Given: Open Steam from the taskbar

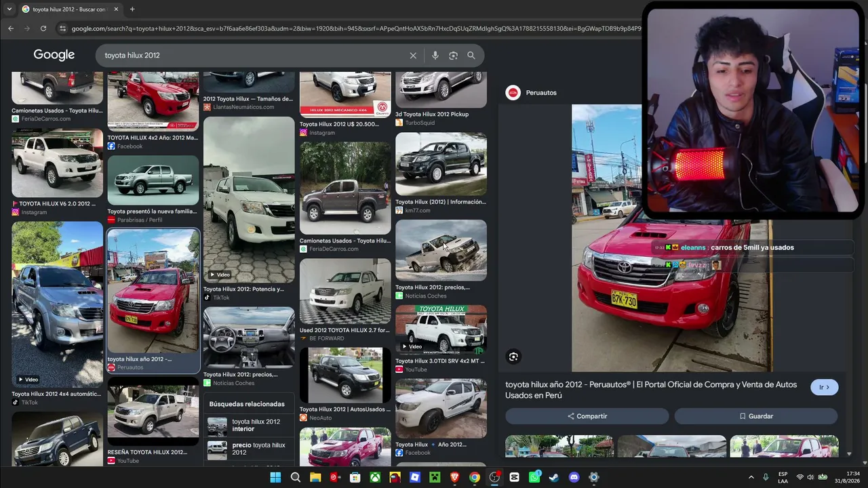Looking at the screenshot, I should pyautogui.click(x=554, y=477).
